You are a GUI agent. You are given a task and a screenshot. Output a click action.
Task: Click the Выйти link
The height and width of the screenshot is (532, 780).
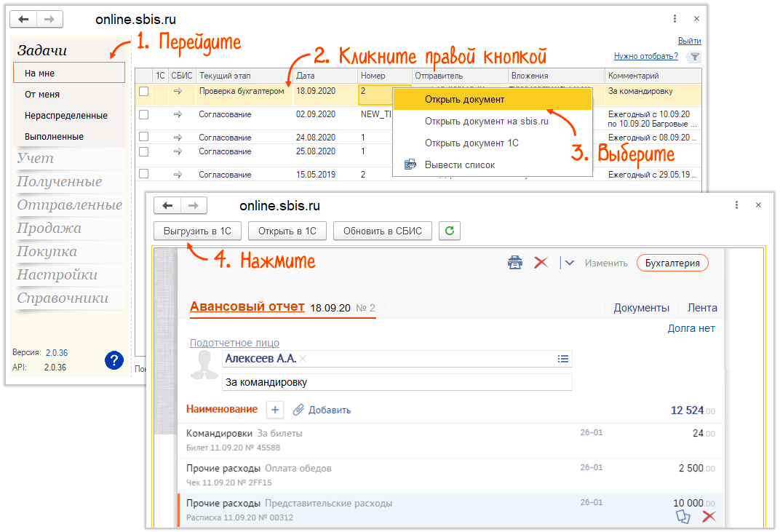tap(689, 41)
